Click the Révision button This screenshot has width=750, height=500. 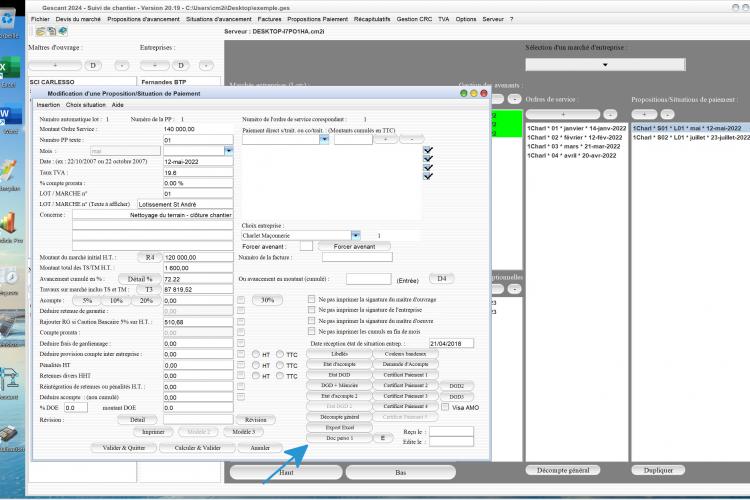coord(255,420)
